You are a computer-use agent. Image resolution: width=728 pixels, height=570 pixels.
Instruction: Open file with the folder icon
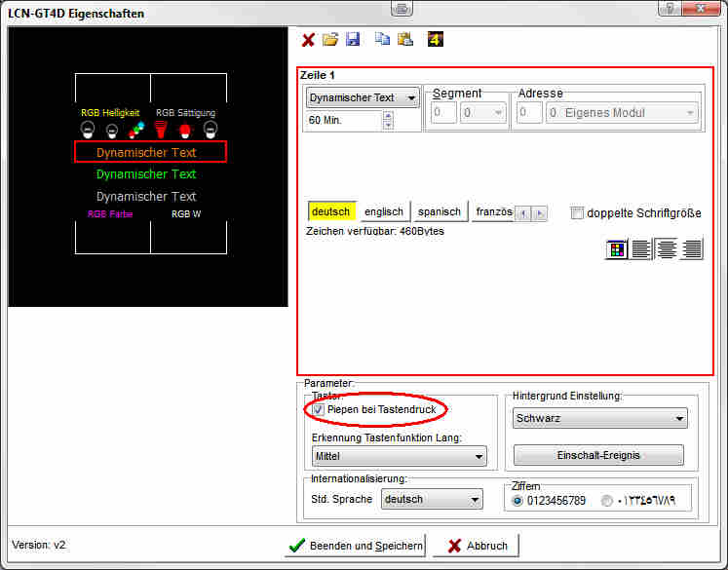pyautogui.click(x=330, y=40)
